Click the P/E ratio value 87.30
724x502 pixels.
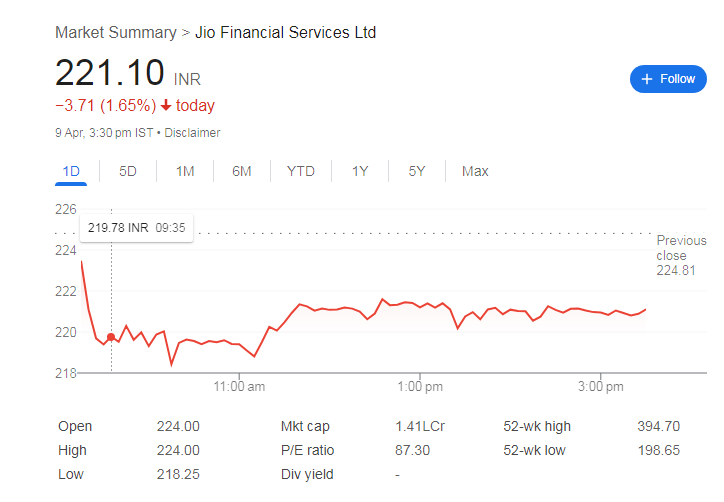click(x=412, y=450)
